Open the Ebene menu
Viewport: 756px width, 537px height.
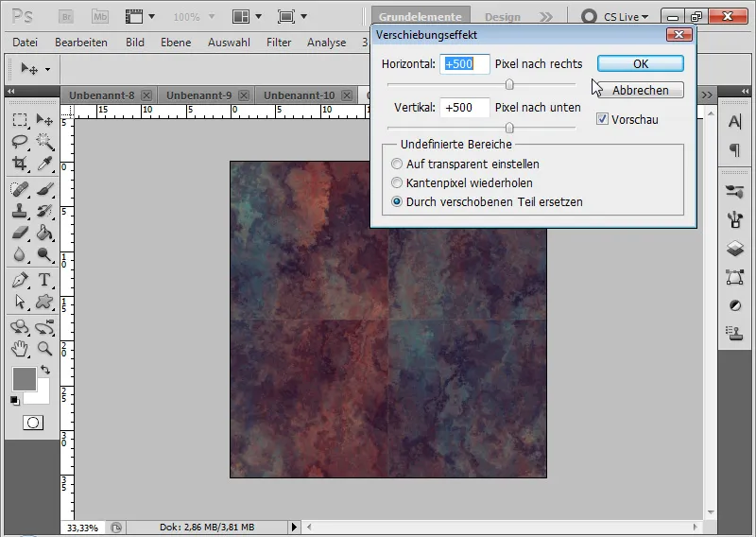(x=176, y=43)
